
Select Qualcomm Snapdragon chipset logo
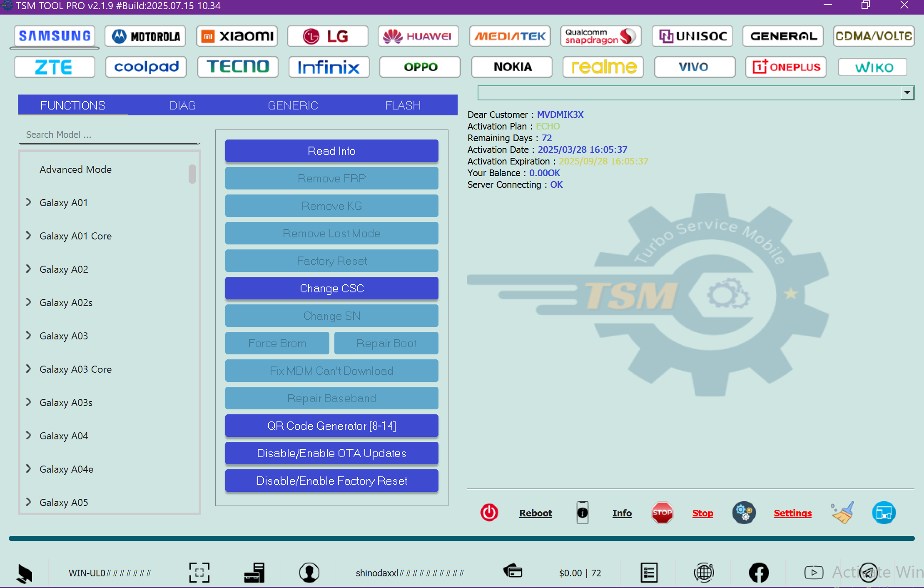(601, 36)
